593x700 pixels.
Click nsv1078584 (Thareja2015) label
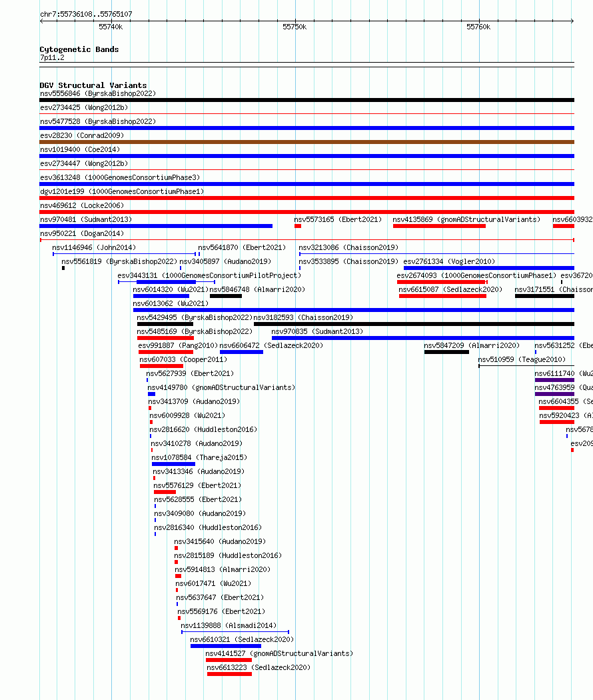click(x=199, y=457)
